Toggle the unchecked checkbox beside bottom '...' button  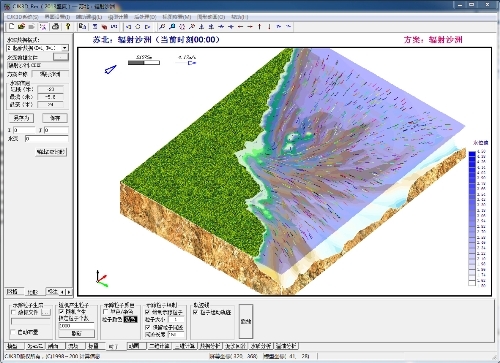[x=14, y=312]
